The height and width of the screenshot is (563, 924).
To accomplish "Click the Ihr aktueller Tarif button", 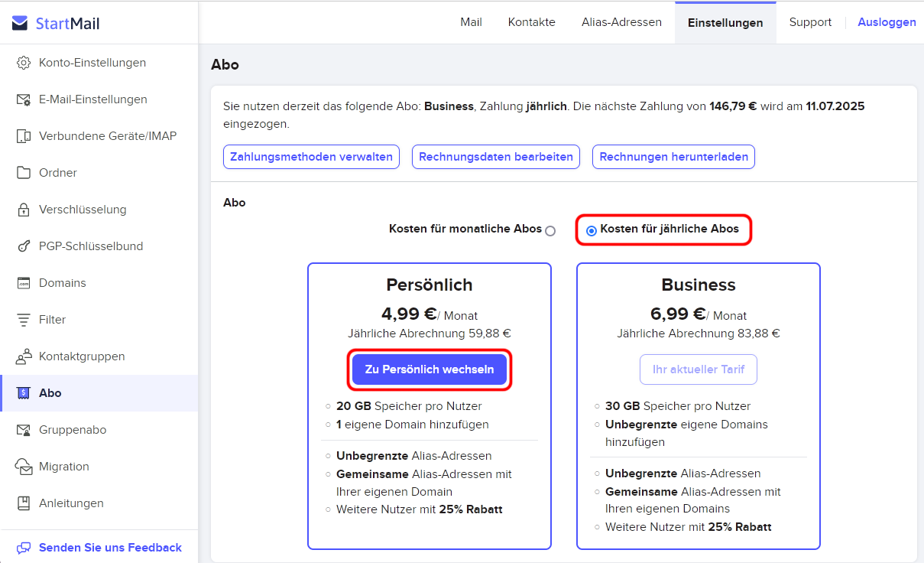I will 699,369.
